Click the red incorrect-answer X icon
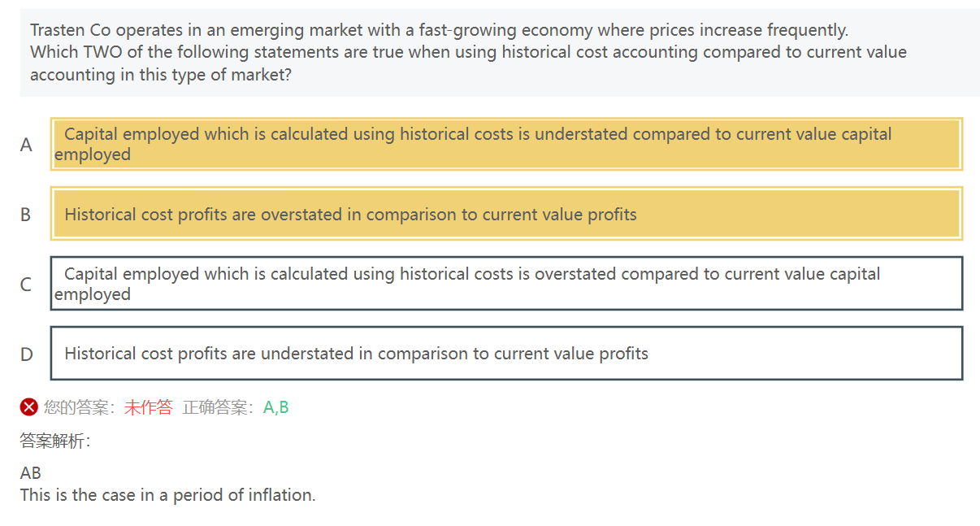The image size is (980, 526). coord(29,407)
